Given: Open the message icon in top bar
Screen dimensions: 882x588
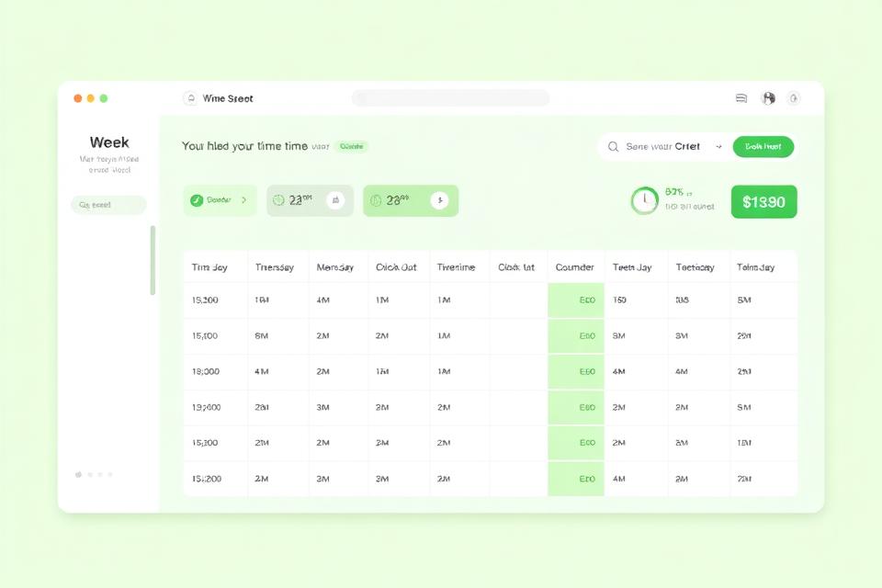Looking at the screenshot, I should [741, 98].
